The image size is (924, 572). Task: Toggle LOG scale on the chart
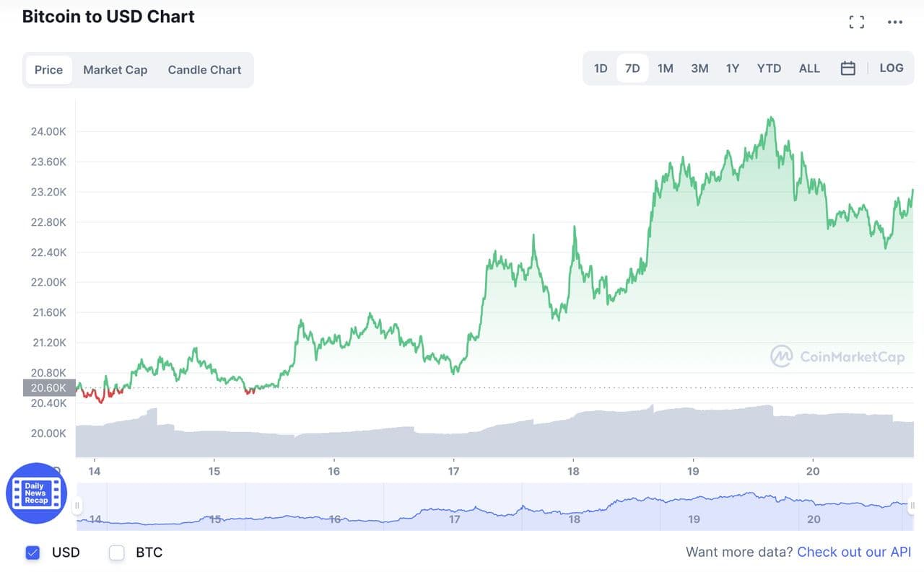pyautogui.click(x=891, y=68)
